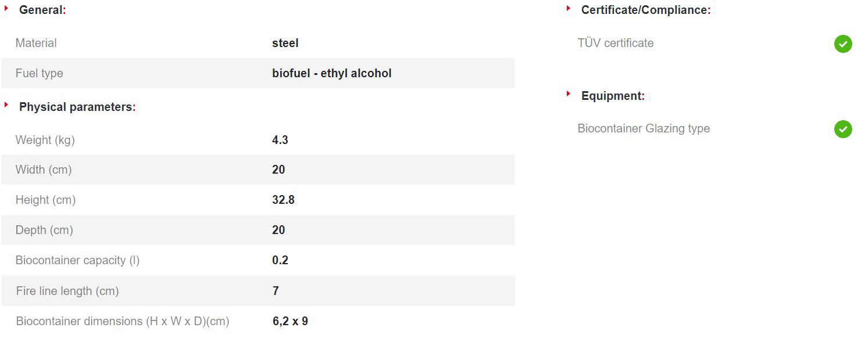Click the biofuel - ethyl alcohol value
Screen dimensions: 868x349
point(331,73)
